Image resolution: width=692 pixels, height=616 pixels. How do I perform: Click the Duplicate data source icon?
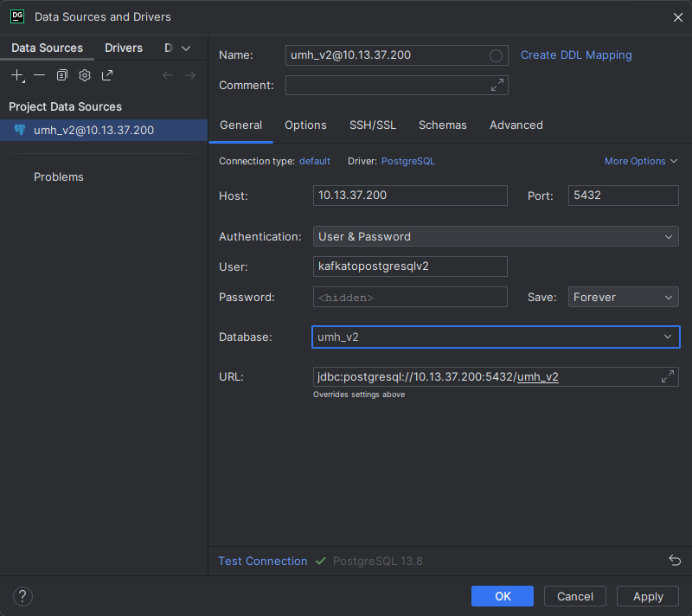[62, 75]
